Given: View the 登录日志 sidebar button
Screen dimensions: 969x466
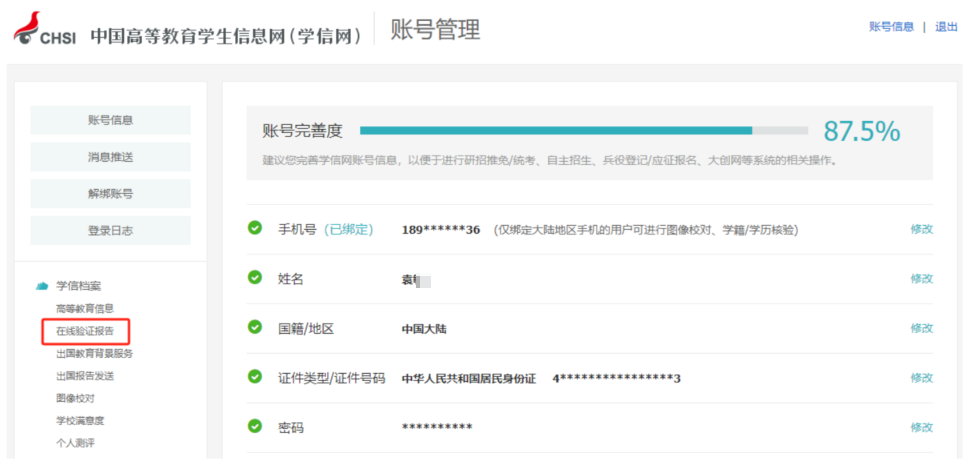Looking at the screenshot, I should click(x=111, y=231).
